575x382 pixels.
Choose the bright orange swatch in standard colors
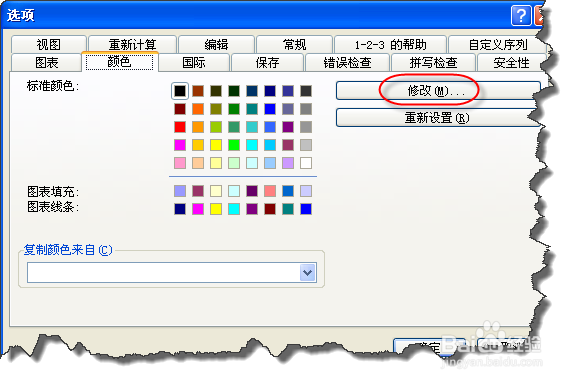point(198,109)
